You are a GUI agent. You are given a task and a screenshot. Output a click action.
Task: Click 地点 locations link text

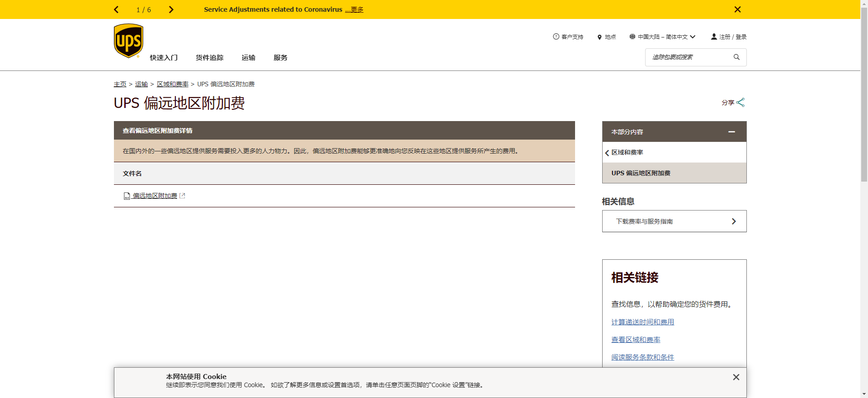(610, 37)
